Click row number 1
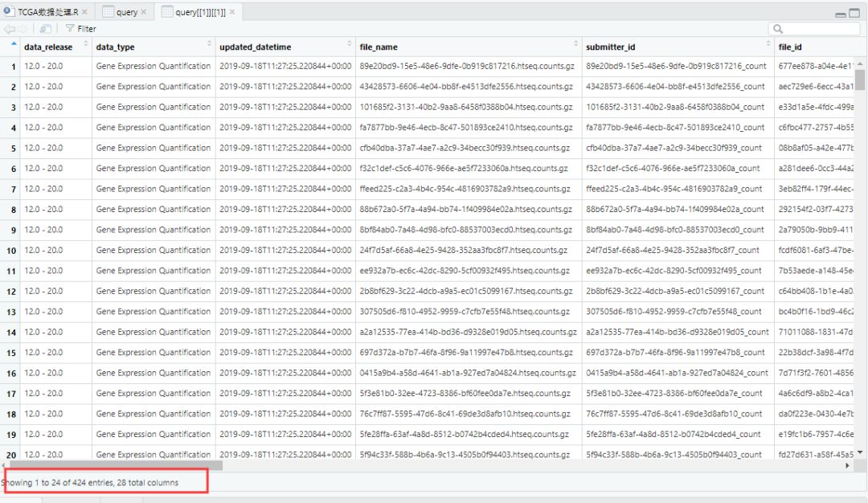The image size is (868, 503). coord(13,67)
